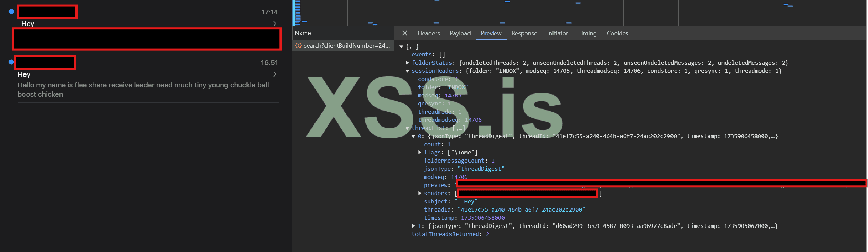Click the 17:14 message timestamp
The height and width of the screenshot is (252, 868).
(269, 12)
